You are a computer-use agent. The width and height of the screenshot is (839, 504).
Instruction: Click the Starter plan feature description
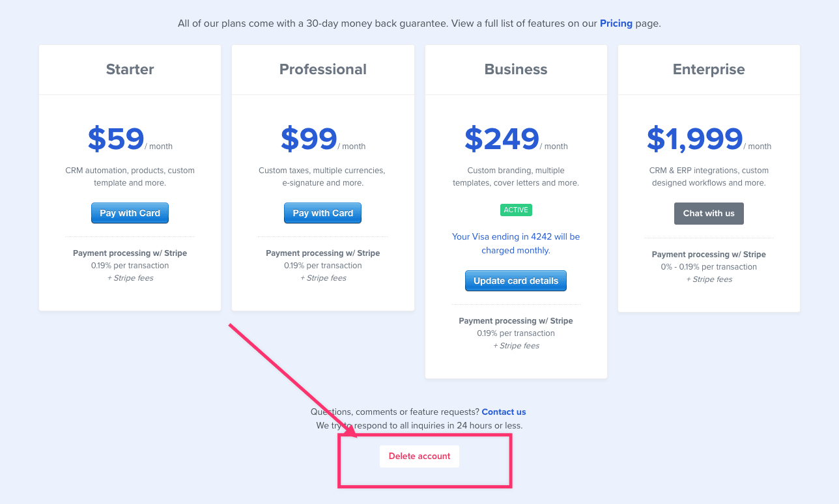coord(130,176)
